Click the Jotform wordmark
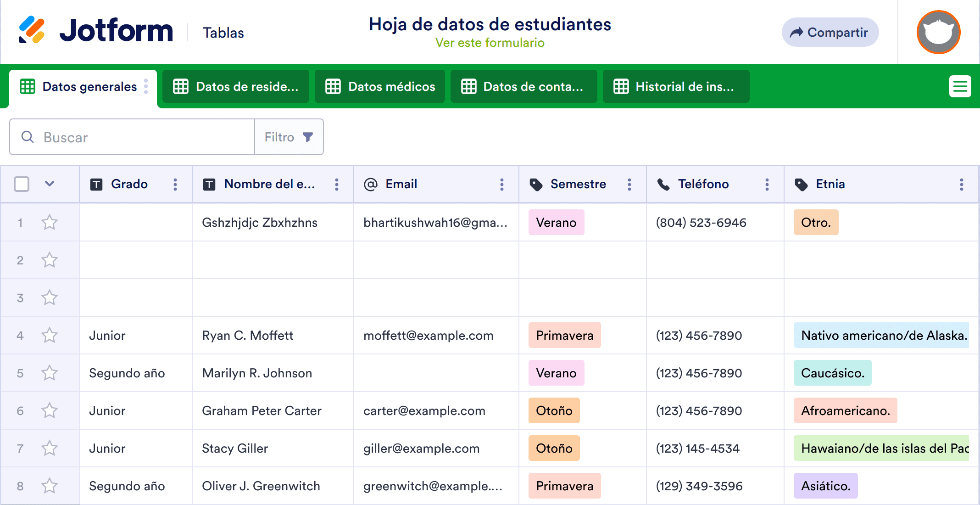The height and width of the screenshot is (505, 980). tap(117, 30)
